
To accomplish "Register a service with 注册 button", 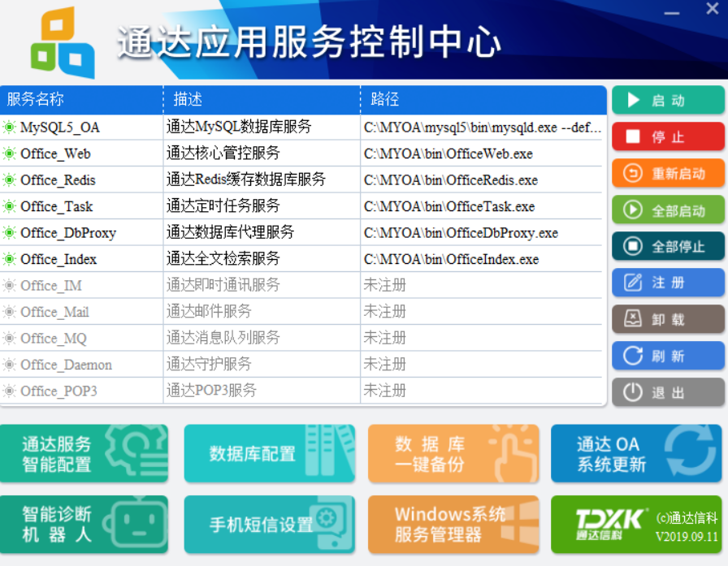I will pos(668,283).
